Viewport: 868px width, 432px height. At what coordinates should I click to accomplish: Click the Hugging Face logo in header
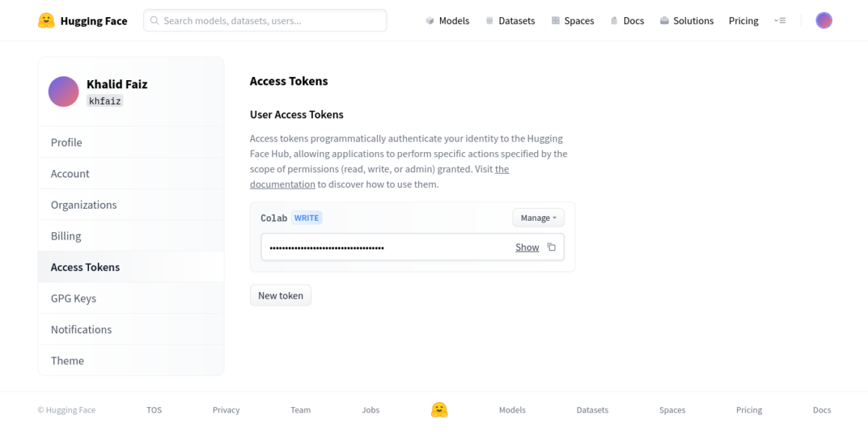[x=46, y=21]
